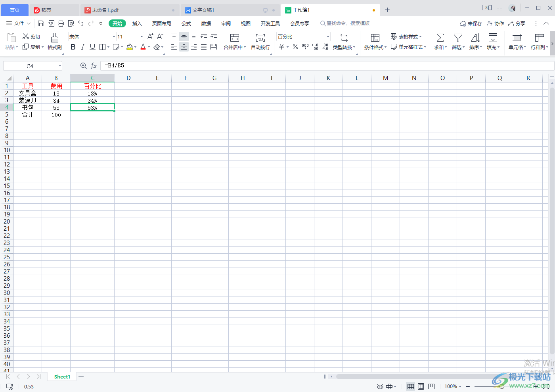This screenshot has height=392, width=555.
Task: Open font name dropdown 宋体
Action: (114, 36)
